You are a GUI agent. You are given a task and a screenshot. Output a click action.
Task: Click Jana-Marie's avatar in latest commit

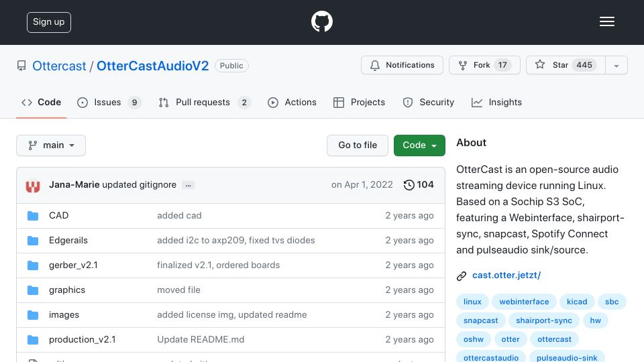(x=33, y=186)
